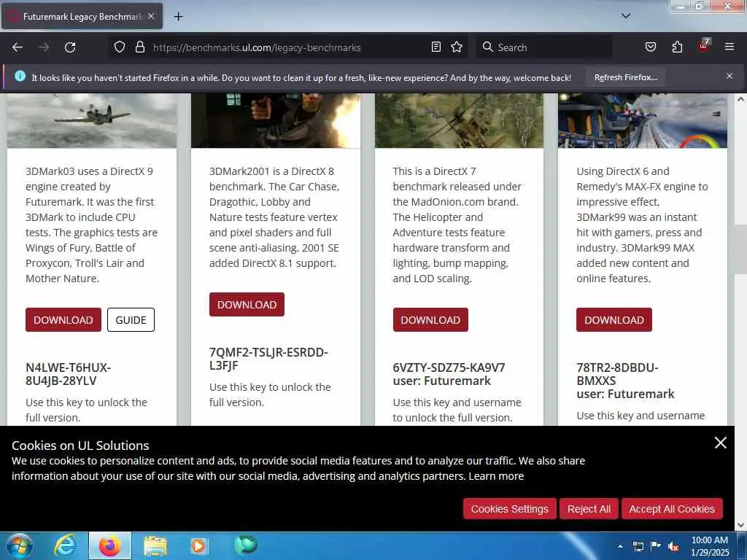Expand the list all tabs chevron
The image size is (747, 560).
tap(625, 16)
